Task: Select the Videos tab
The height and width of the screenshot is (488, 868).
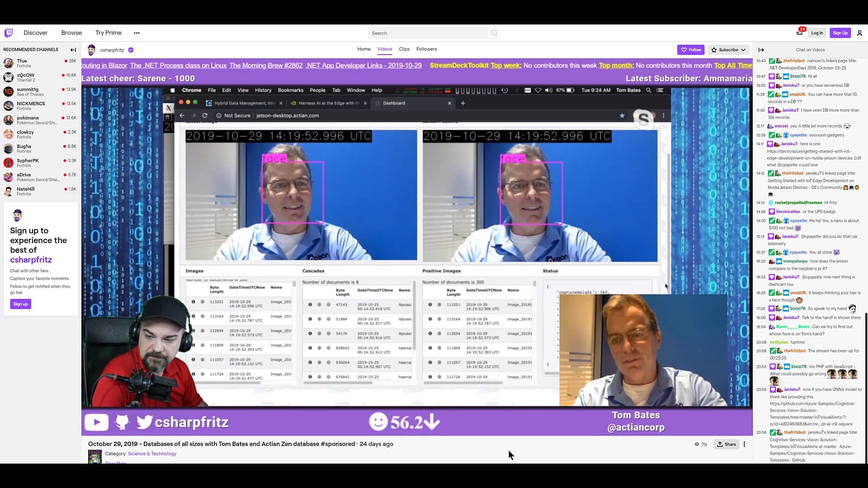Action: pyautogui.click(x=385, y=49)
